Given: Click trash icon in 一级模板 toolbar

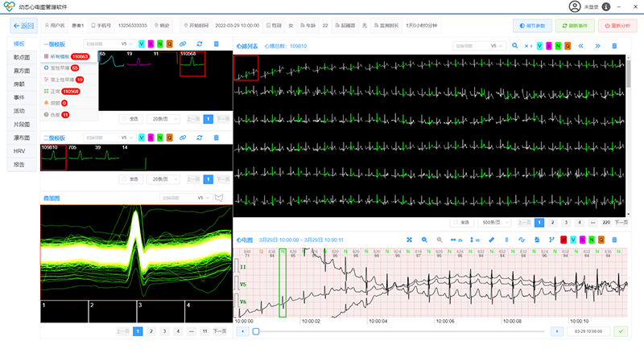Looking at the screenshot, I should point(217,43).
